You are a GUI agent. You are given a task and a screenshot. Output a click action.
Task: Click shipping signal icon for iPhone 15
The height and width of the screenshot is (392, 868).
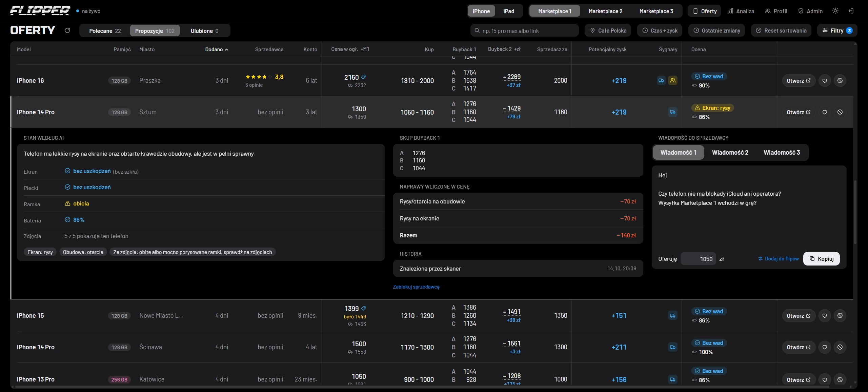tap(672, 316)
